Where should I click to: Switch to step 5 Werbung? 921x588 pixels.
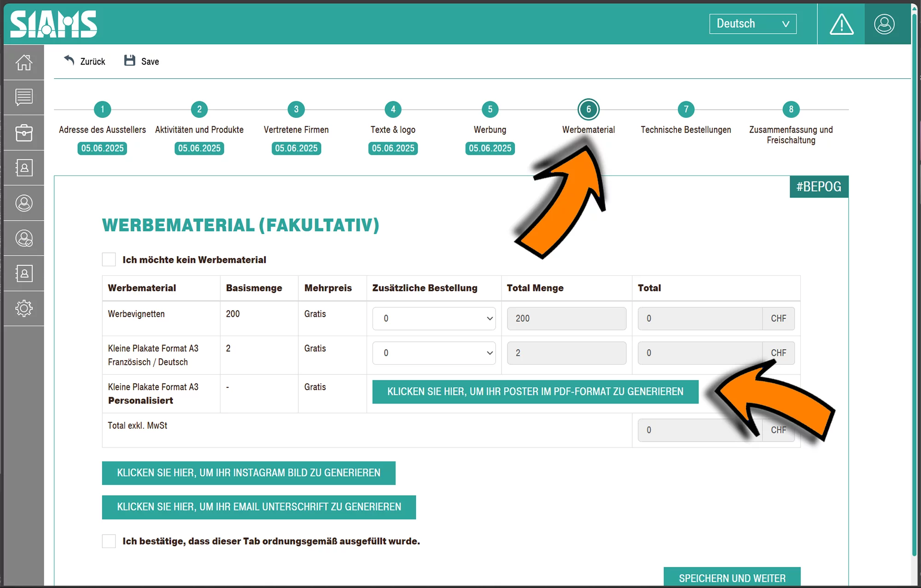(490, 110)
